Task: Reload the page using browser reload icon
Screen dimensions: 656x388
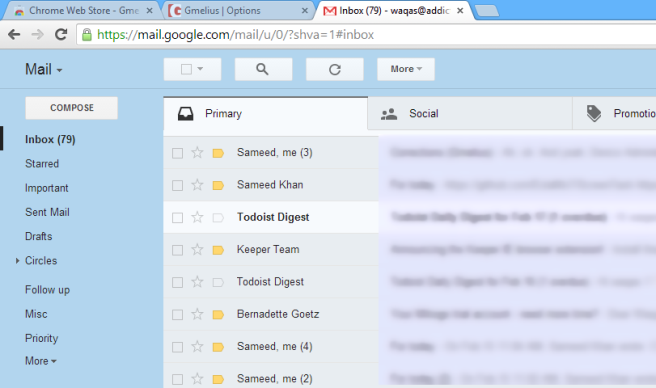Action: pos(61,35)
